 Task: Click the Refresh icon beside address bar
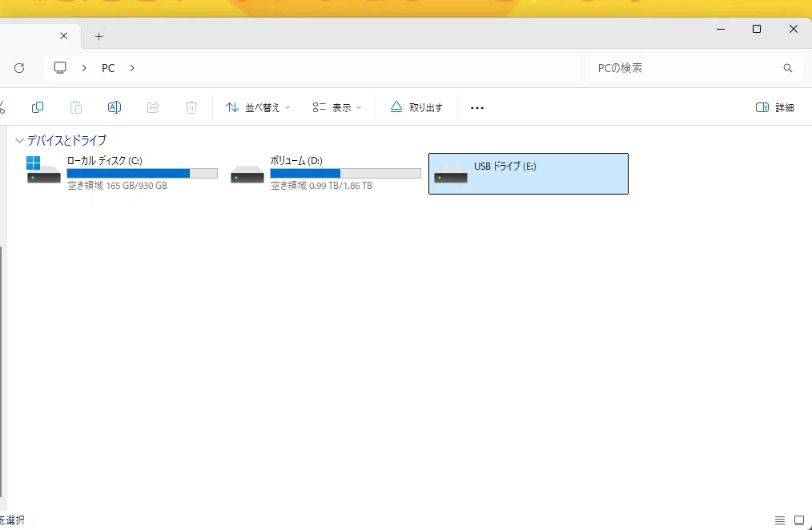pos(19,68)
